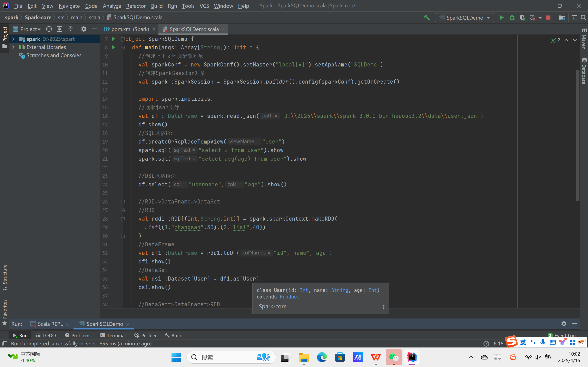
Task: Click the red Stop button
Action: 548,18
